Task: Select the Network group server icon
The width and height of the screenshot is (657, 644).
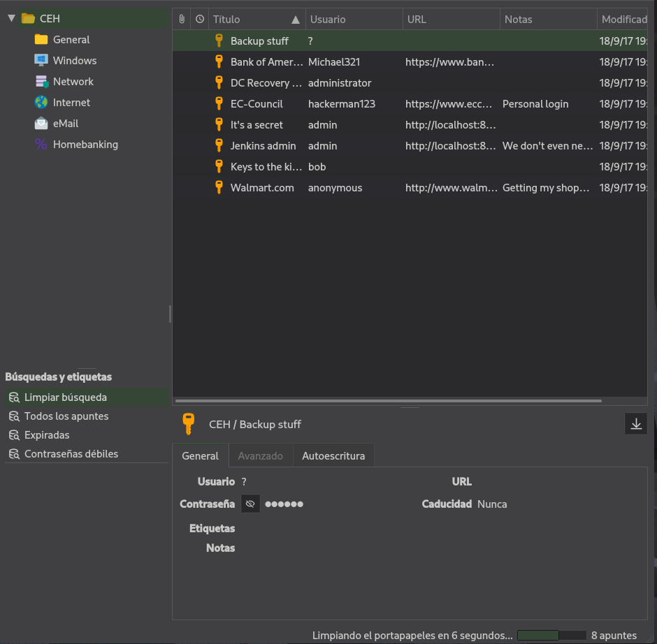Action: click(41, 81)
